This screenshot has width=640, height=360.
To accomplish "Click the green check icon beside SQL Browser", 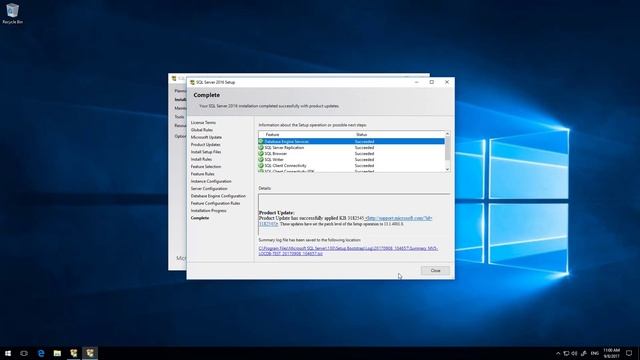I will [x=261, y=153].
